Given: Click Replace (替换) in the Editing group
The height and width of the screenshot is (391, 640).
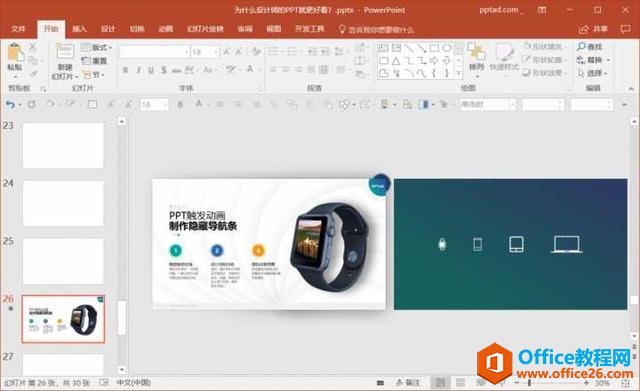Looking at the screenshot, I should [593, 60].
